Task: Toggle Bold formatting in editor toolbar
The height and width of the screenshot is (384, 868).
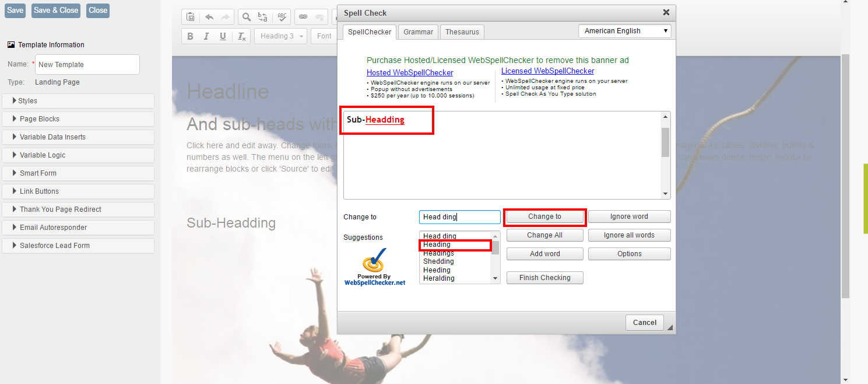Action: tap(190, 36)
